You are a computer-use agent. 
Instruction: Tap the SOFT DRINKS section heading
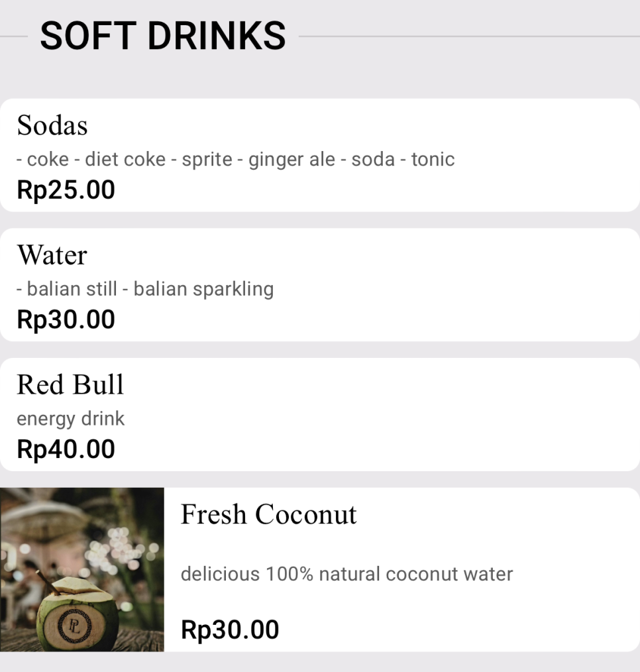163,36
